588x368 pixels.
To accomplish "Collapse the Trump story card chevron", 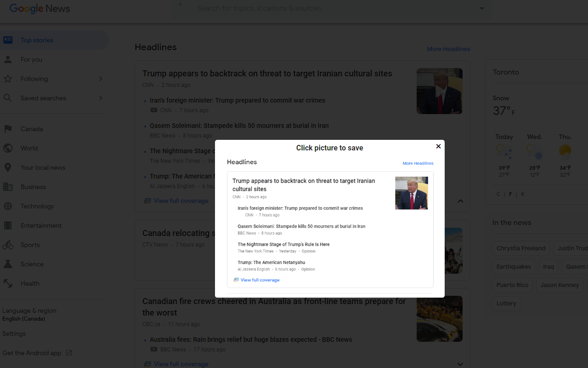I will tap(460, 201).
